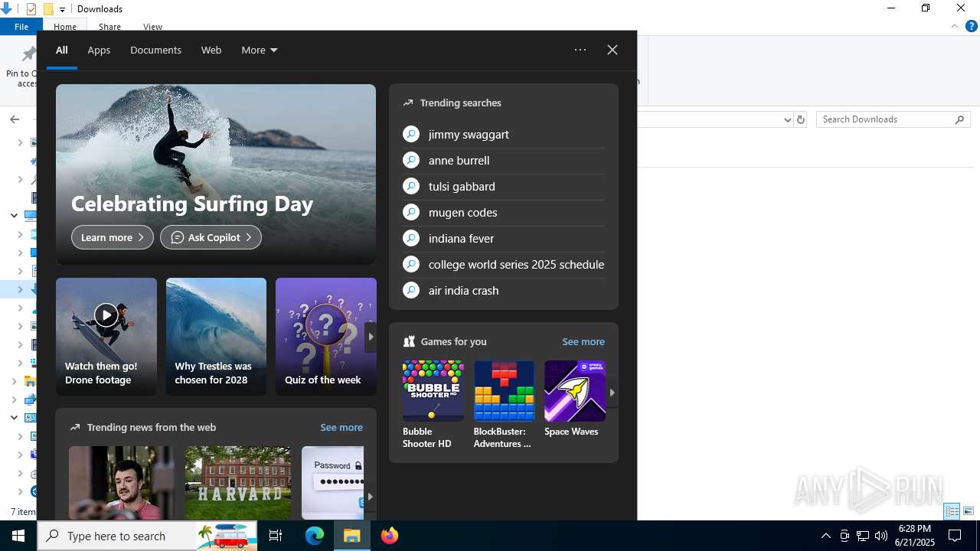Click Learn more on Surfing Day
This screenshot has width=980, height=551.
[x=113, y=237]
